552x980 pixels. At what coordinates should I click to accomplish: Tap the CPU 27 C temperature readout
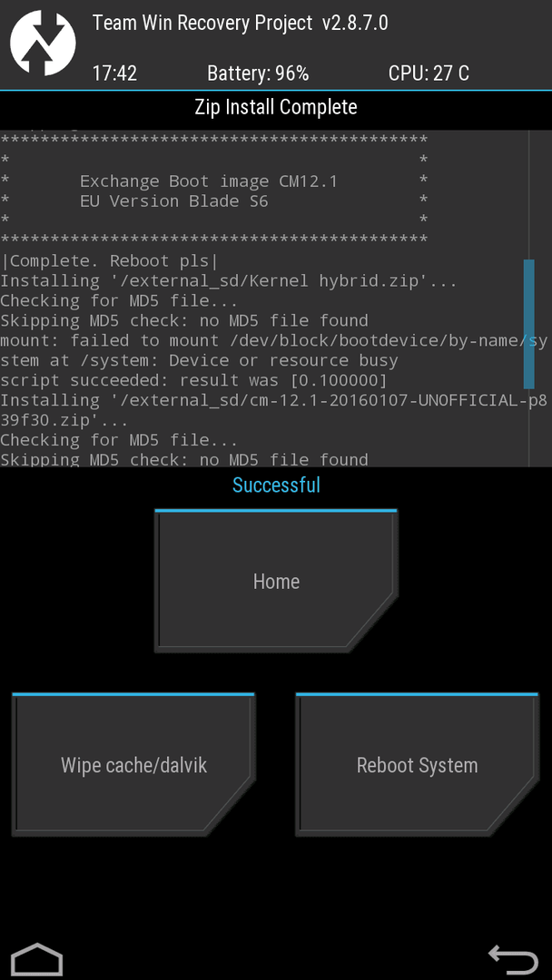[x=429, y=73]
